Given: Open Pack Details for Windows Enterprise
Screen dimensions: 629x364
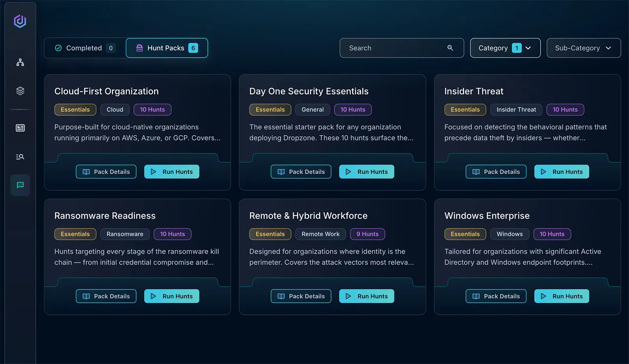Looking at the screenshot, I should point(496,296).
